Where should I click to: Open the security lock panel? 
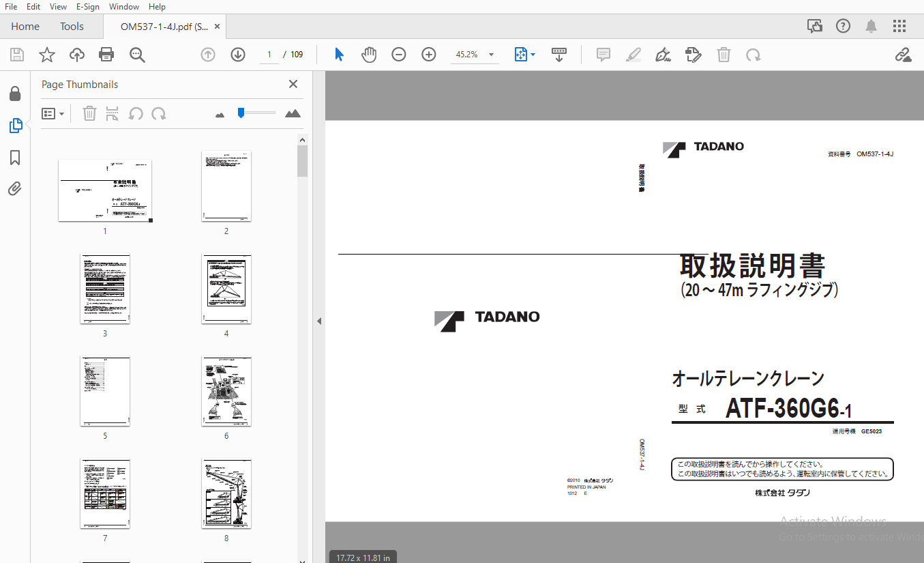[15, 93]
